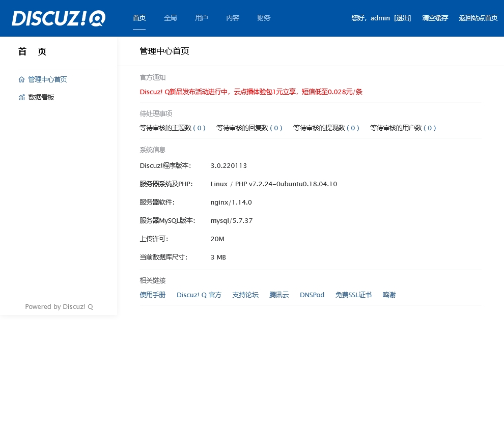Viewport: 504px width, 429px height.
Task: Select the 财务 tab
Action: coord(264,18)
